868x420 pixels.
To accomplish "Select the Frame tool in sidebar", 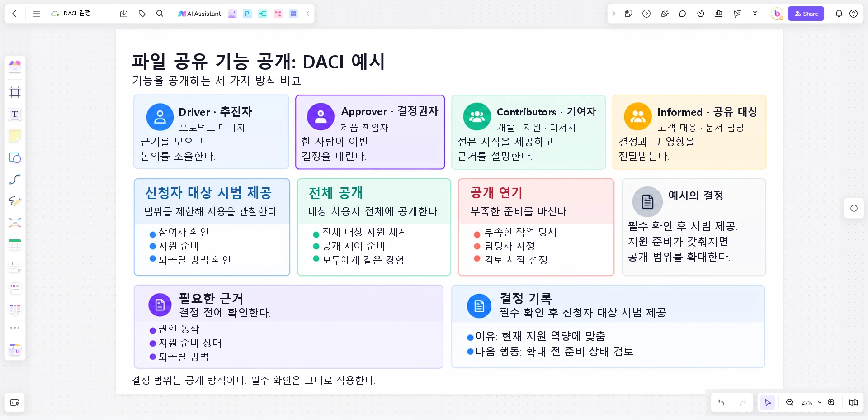I will (x=15, y=92).
